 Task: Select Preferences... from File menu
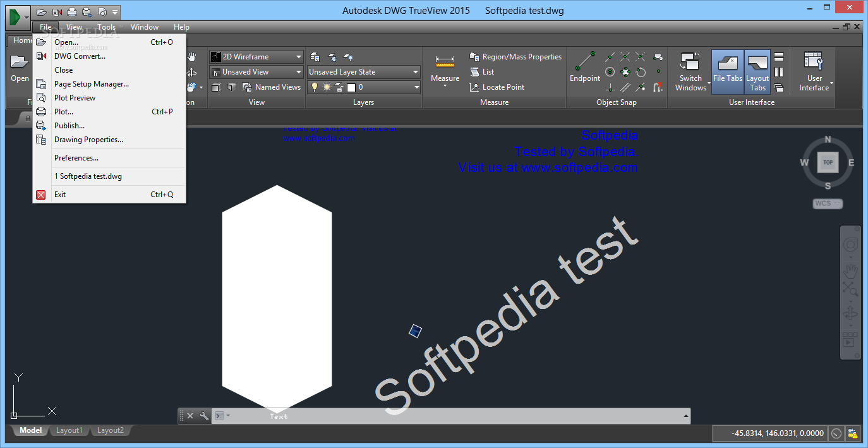pos(109,158)
